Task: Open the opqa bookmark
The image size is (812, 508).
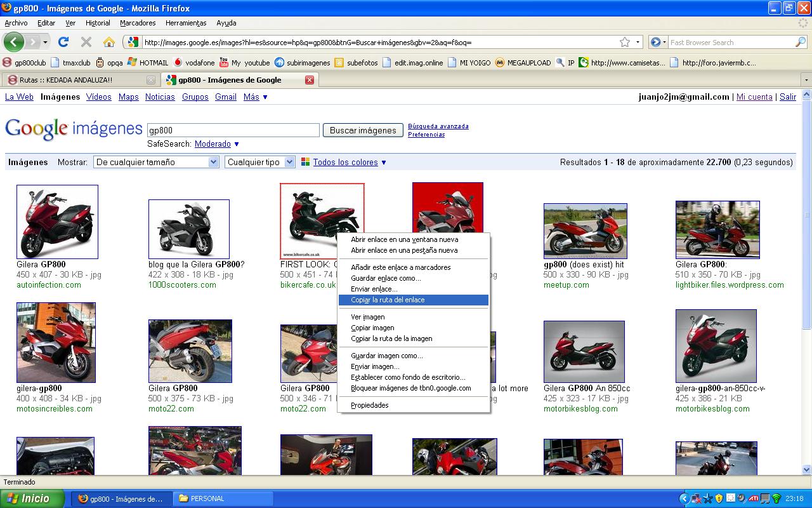Action: [108, 63]
